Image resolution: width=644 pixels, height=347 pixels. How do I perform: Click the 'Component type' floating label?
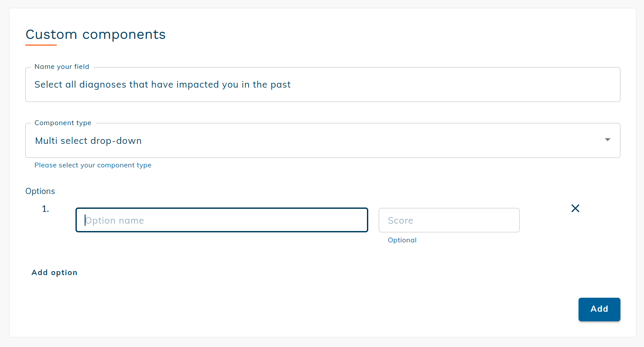(x=63, y=123)
